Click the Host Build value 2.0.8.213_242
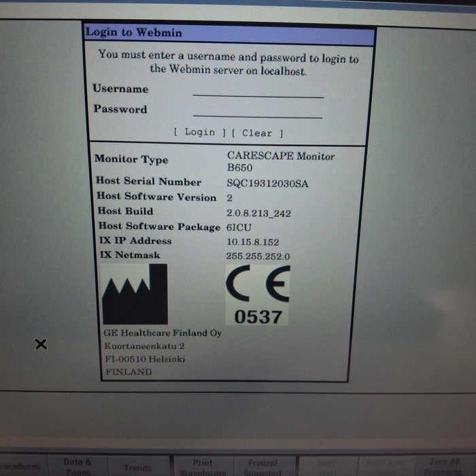This screenshot has height=476, width=476. click(x=258, y=213)
